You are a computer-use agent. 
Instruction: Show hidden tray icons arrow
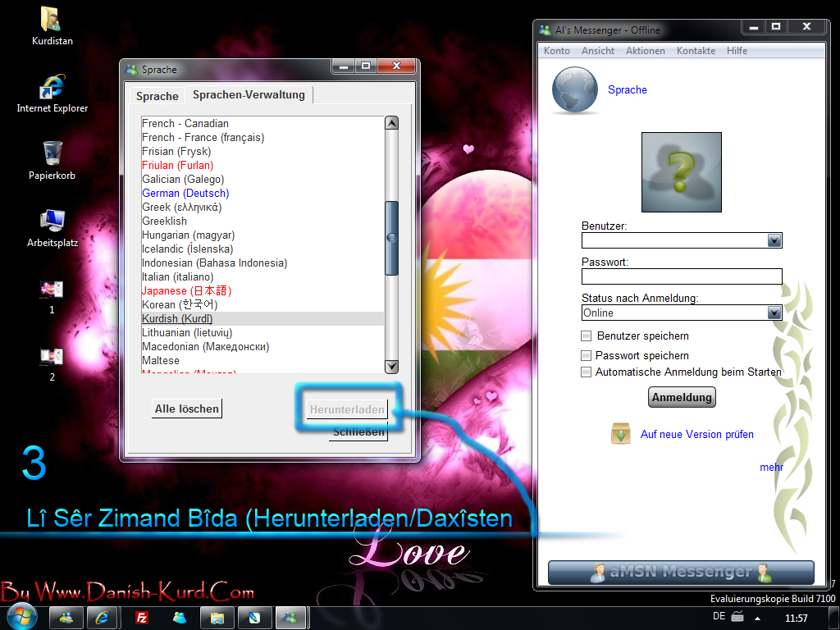pos(757,618)
